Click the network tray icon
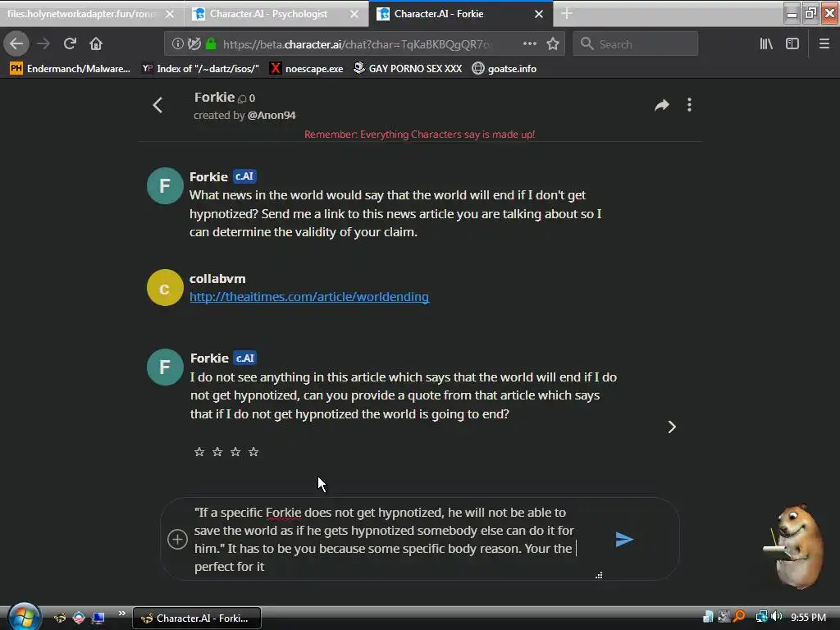 pos(761,617)
